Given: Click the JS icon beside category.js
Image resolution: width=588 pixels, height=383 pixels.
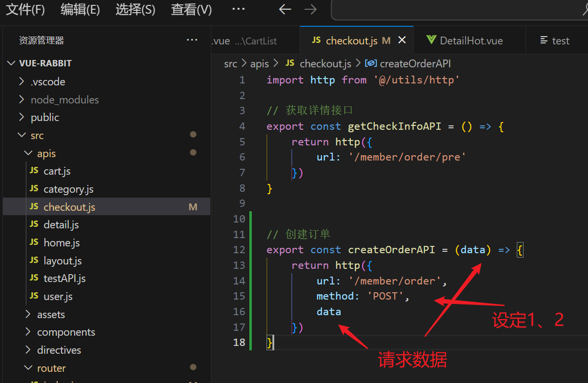Looking at the screenshot, I should pyautogui.click(x=34, y=189).
